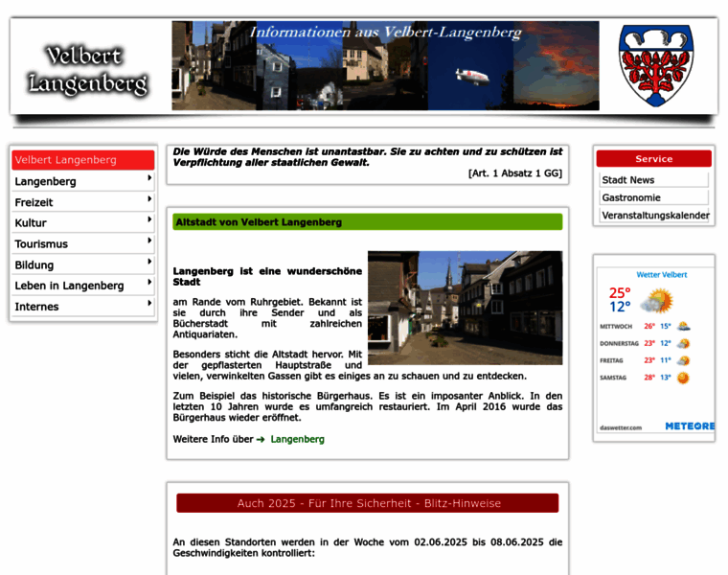Click today's sunny weather icon showing 25°

click(657, 300)
